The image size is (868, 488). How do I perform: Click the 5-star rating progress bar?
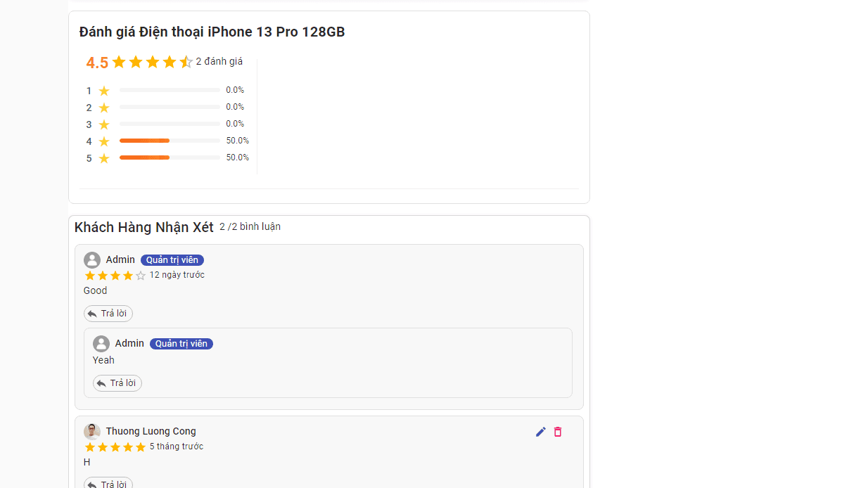[x=170, y=158]
